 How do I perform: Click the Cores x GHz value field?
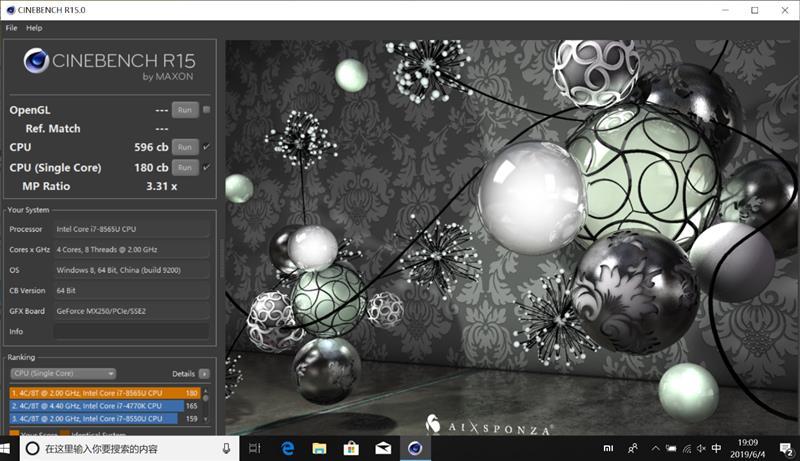click(x=132, y=249)
